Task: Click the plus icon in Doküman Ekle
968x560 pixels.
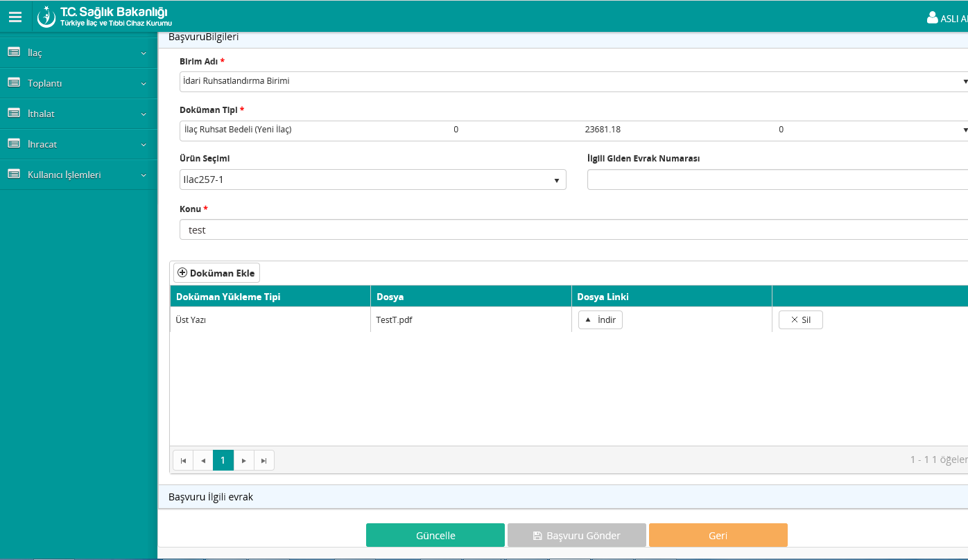Action: coord(182,273)
